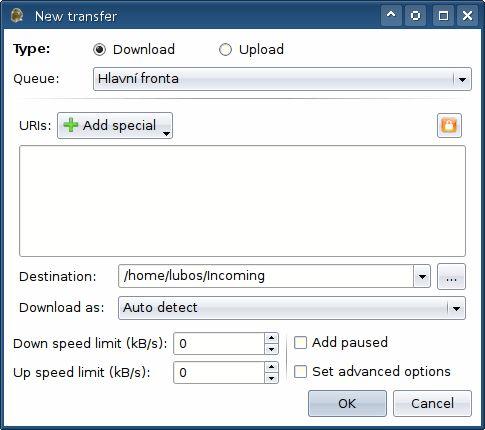Click the sticky window icon in title bar
This screenshot has height=430, width=485.
[x=415, y=15]
